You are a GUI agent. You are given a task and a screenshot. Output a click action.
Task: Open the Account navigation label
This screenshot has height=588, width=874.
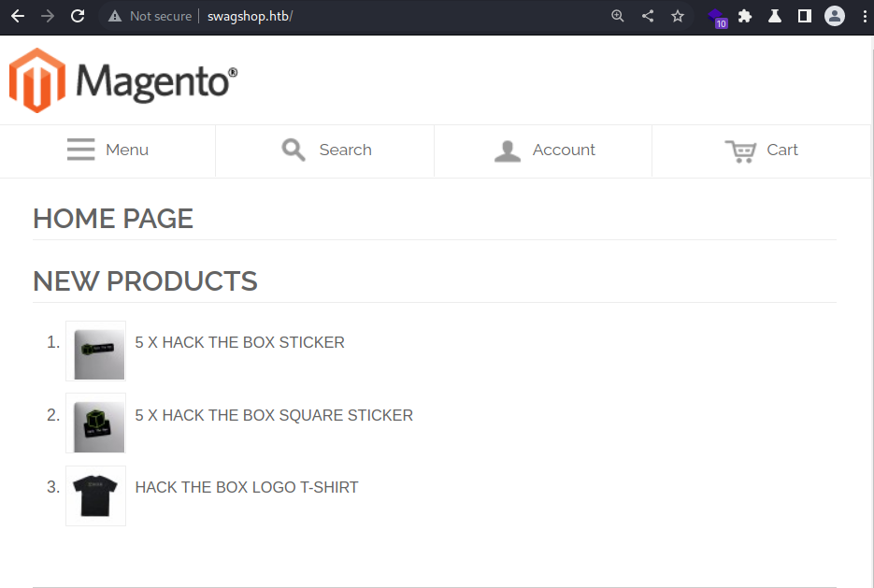pyautogui.click(x=564, y=150)
